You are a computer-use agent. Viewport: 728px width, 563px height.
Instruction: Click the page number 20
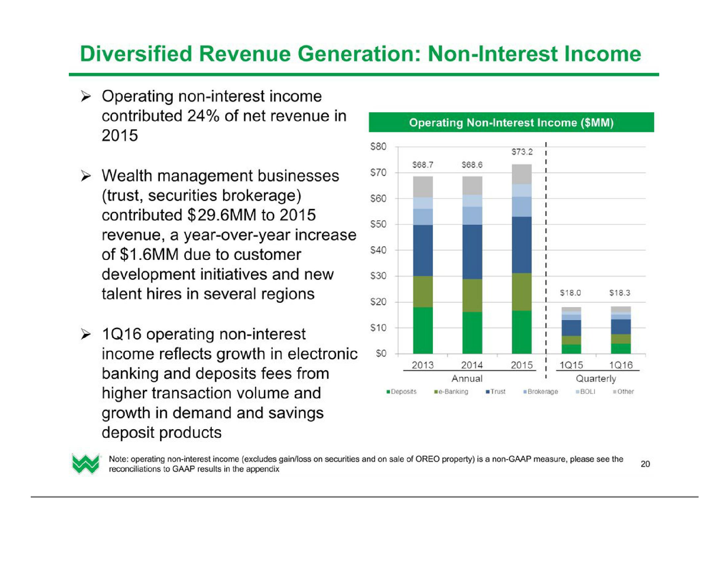(645, 464)
